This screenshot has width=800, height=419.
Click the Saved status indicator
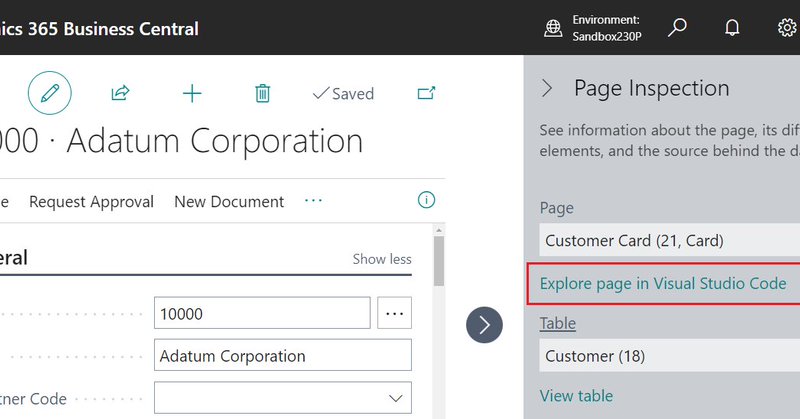(x=343, y=93)
